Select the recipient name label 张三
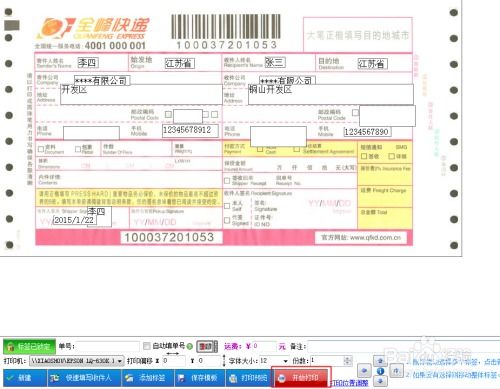Screen dimensions: 500x389 point(275,62)
